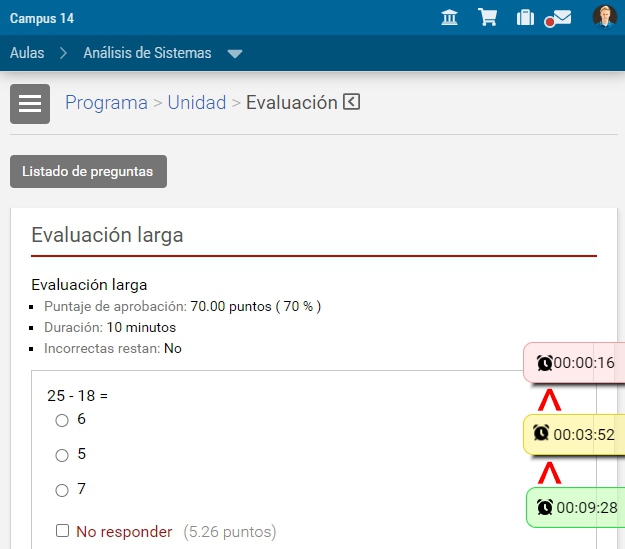Viewport: 625px width, 549px height.
Task: Open the hamburger menu button
Action: (30, 104)
